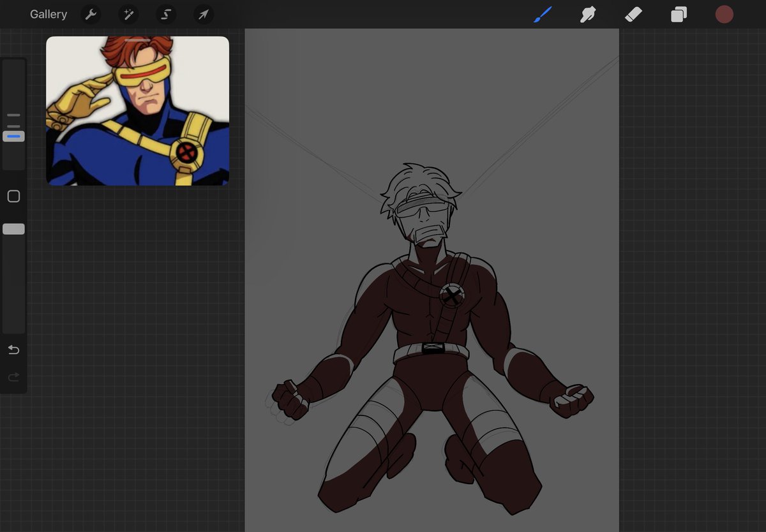Select the Eraser tool
The width and height of the screenshot is (766, 532).
coord(633,14)
